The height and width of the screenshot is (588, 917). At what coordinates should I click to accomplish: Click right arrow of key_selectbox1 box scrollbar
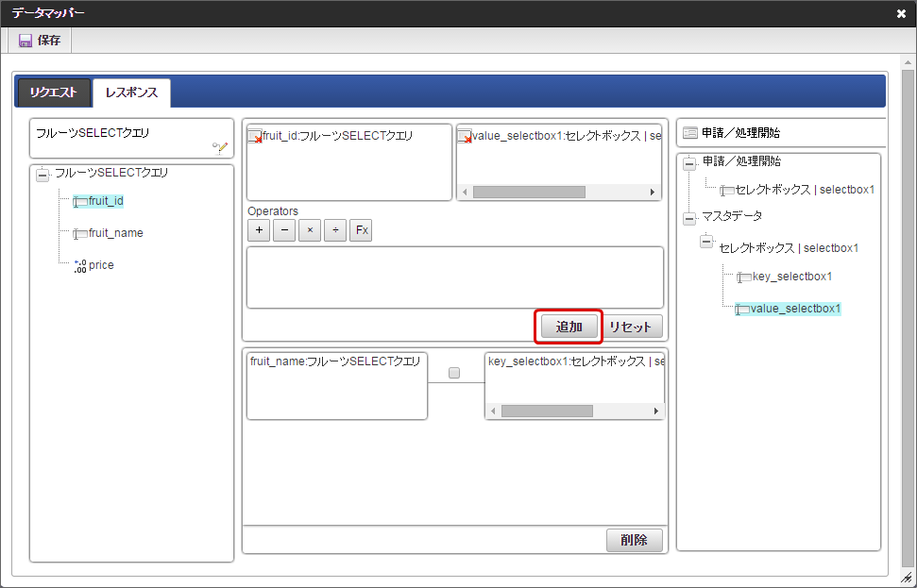click(656, 411)
